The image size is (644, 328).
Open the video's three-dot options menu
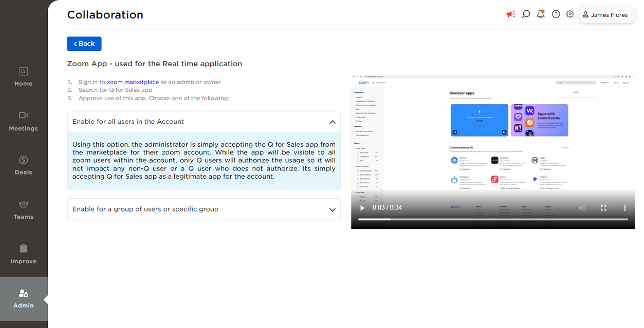tap(625, 208)
